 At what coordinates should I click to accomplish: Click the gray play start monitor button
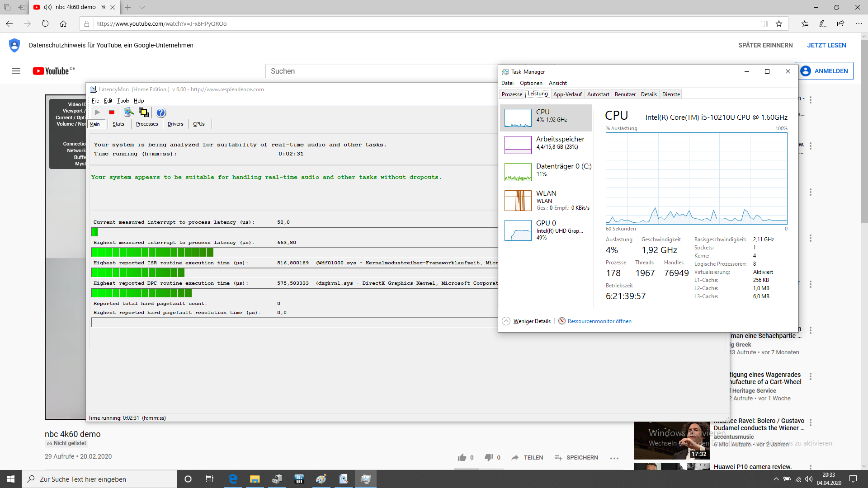pos(98,113)
